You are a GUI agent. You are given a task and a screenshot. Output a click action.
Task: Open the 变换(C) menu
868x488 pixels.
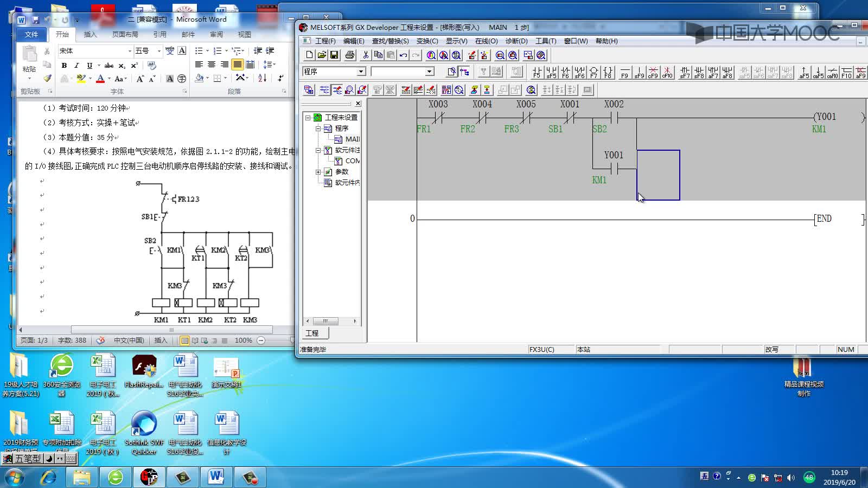[427, 41]
